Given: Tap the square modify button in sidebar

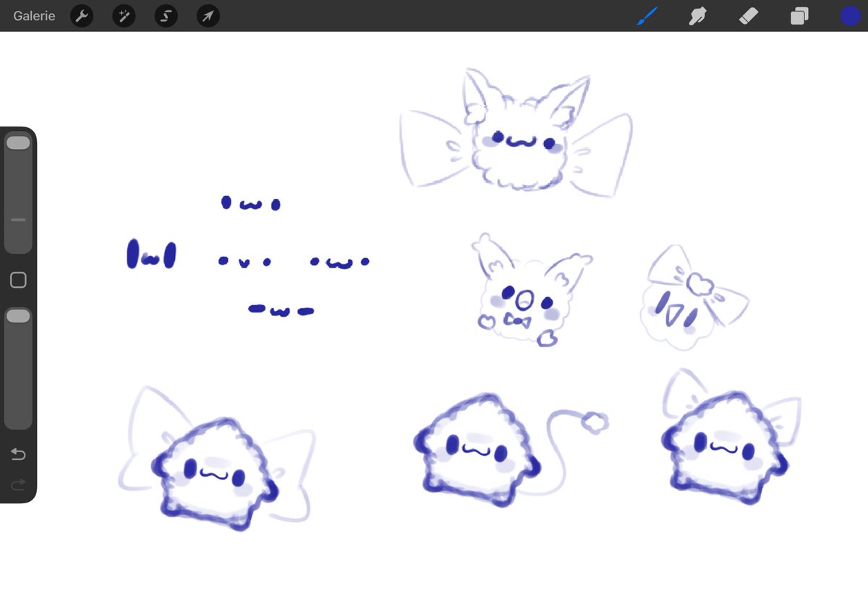Looking at the screenshot, I should pyautogui.click(x=18, y=280).
